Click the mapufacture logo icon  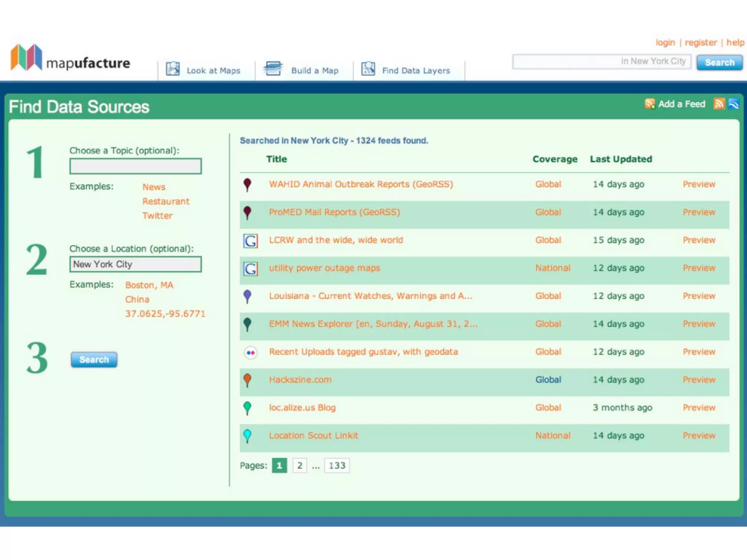point(26,57)
